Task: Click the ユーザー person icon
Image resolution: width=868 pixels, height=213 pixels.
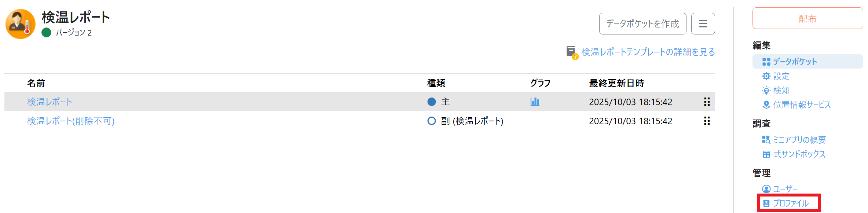Action: tap(766, 189)
